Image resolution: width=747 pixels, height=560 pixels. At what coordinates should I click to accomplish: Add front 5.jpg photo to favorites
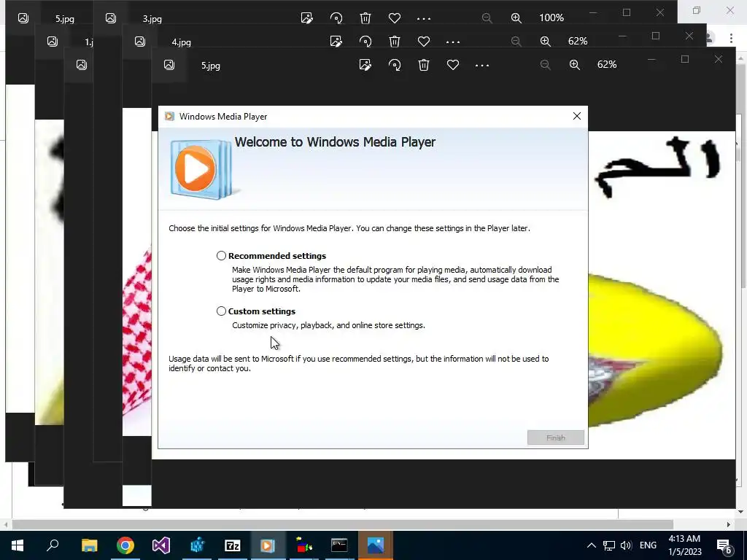pyautogui.click(x=453, y=65)
